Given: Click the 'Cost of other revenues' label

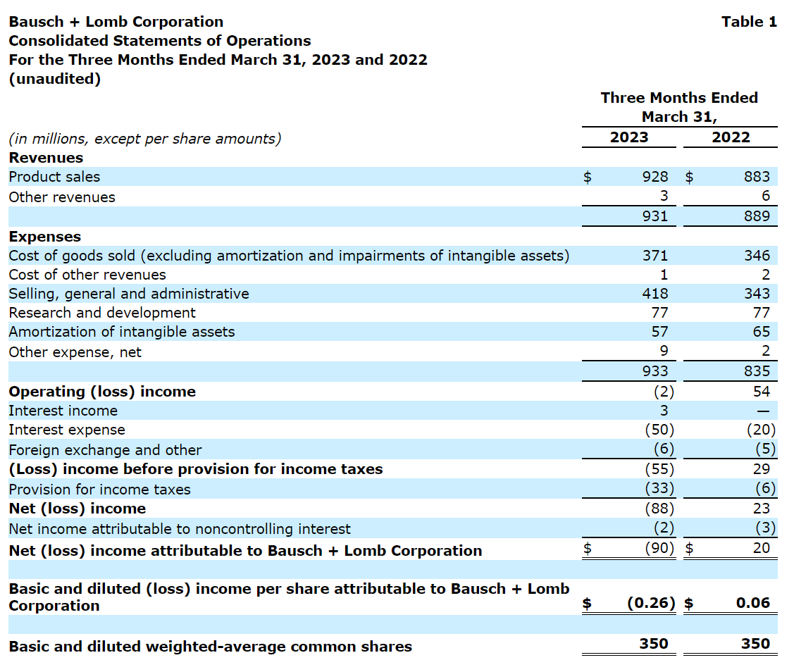Looking at the screenshot, I should point(87,275).
